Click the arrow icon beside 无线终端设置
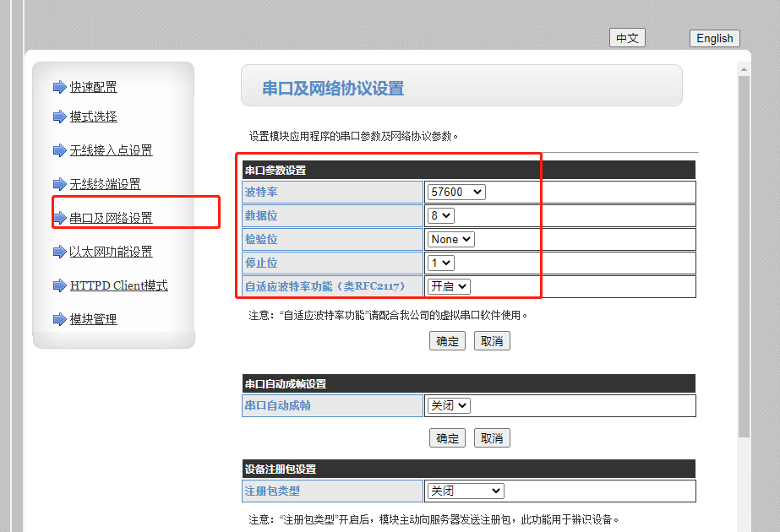 59,184
